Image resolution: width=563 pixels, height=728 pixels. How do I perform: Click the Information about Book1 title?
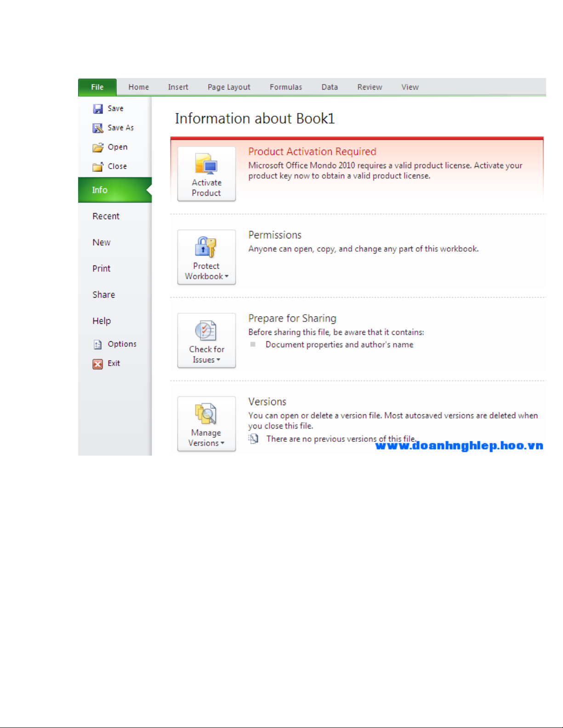[x=255, y=119]
